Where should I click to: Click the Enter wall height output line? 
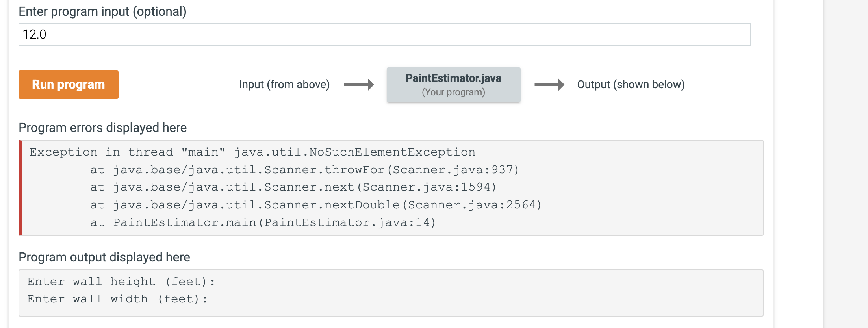[x=121, y=282]
